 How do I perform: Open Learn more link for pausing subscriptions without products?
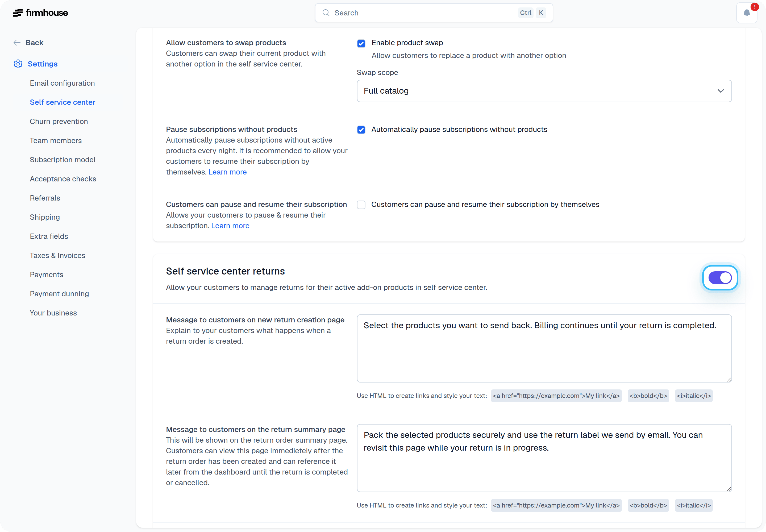click(227, 172)
